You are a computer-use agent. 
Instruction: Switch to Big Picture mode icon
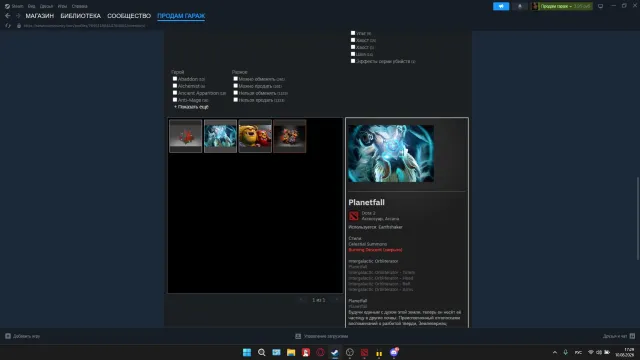600,6
